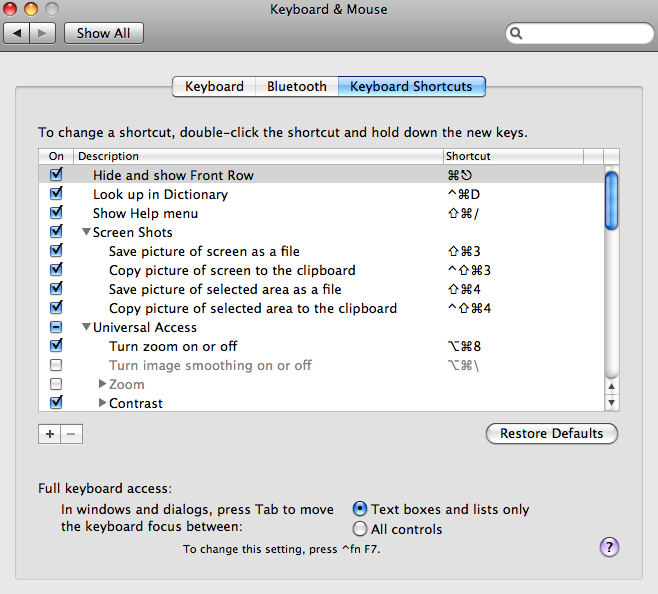
Task: Select the Keyboard Shortcuts tab
Action: pos(411,86)
